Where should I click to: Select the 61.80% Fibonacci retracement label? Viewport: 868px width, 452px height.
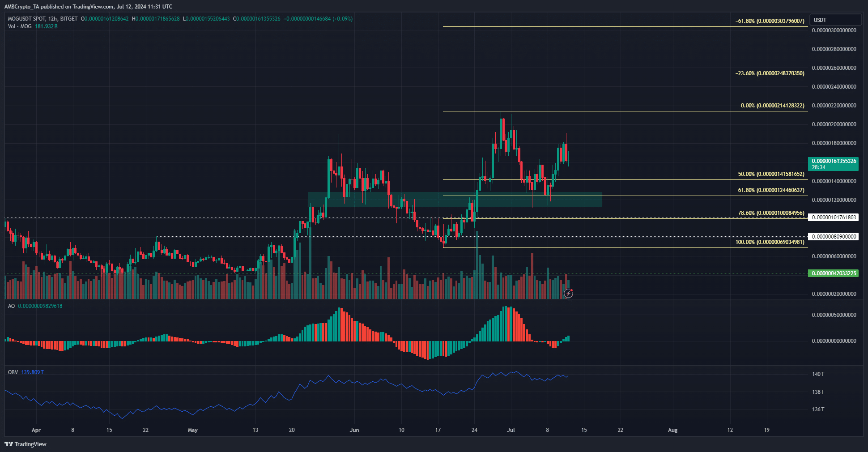[x=771, y=190]
